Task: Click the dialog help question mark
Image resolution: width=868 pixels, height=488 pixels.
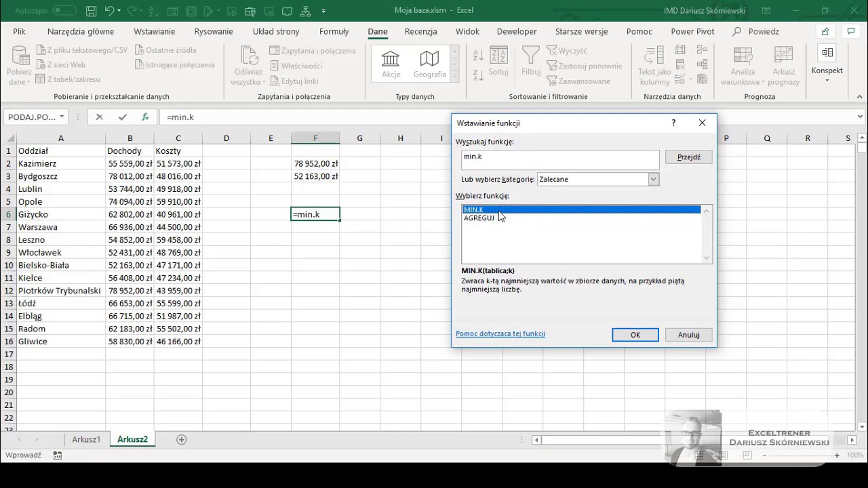Action: (x=673, y=123)
